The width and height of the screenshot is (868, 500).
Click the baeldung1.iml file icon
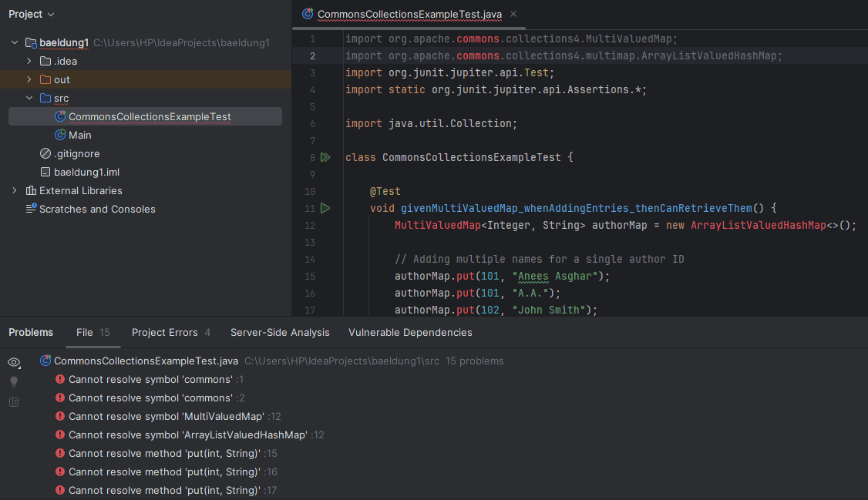[45, 172]
